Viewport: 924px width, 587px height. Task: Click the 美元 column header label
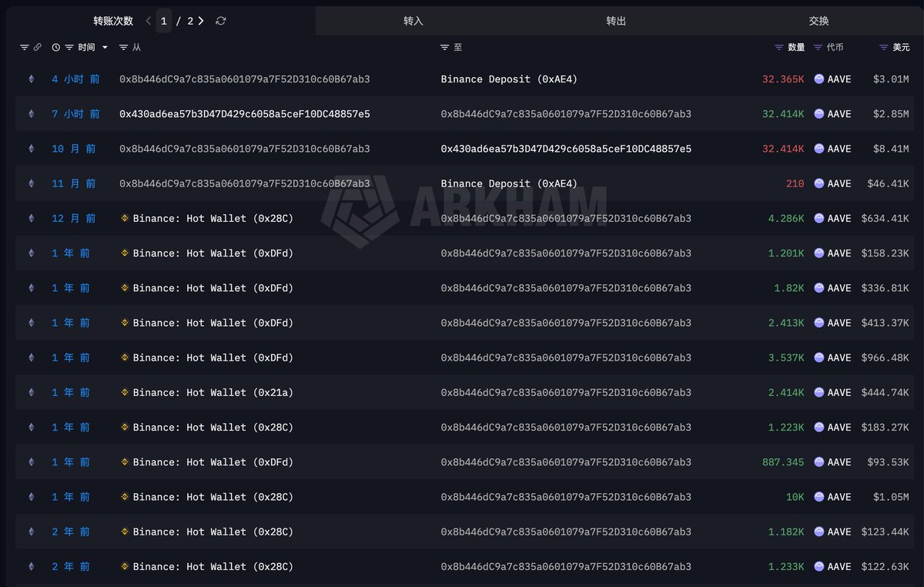pyautogui.click(x=901, y=48)
